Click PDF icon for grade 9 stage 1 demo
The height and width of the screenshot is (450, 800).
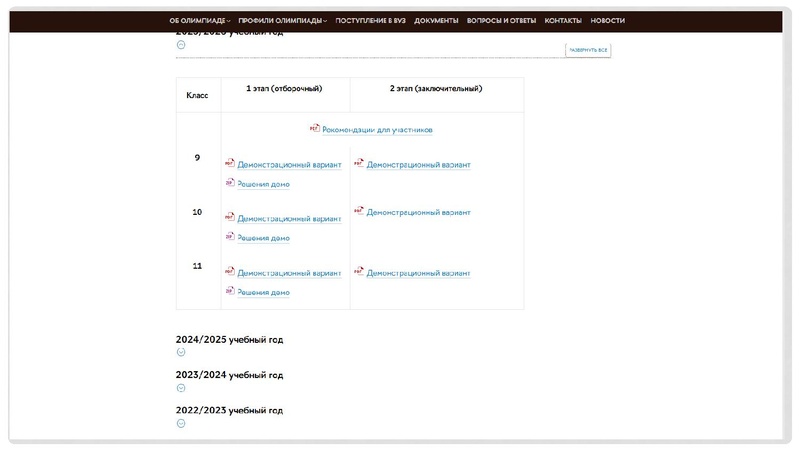click(229, 163)
